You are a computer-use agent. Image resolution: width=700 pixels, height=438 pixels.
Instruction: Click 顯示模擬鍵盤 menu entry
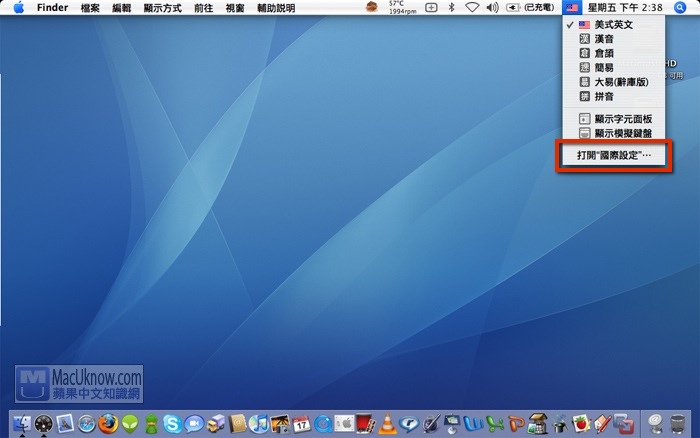[614, 133]
